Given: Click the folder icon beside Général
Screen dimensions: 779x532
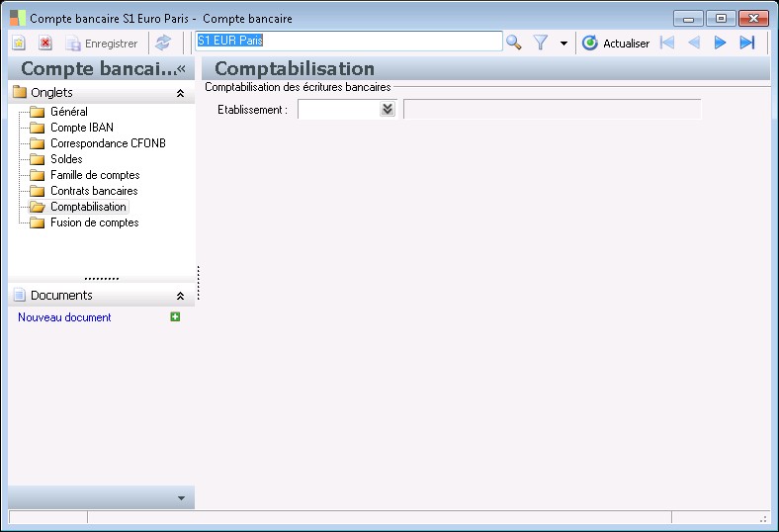Looking at the screenshot, I should [37, 112].
